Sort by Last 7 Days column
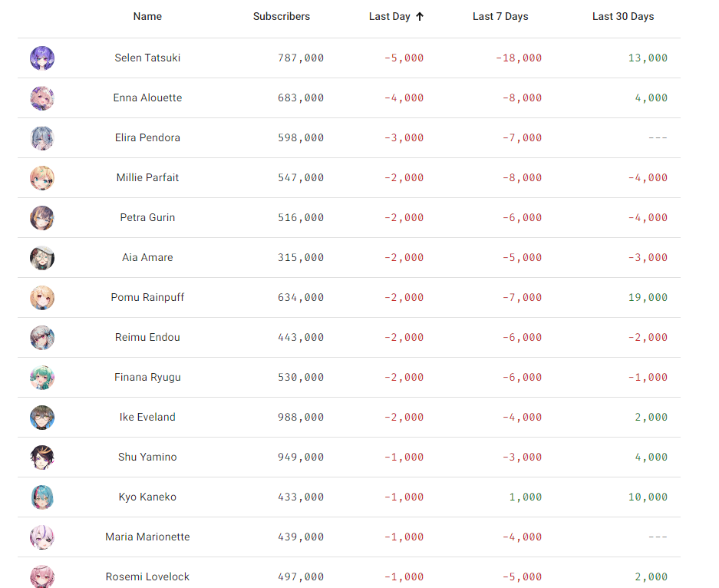 500,16
